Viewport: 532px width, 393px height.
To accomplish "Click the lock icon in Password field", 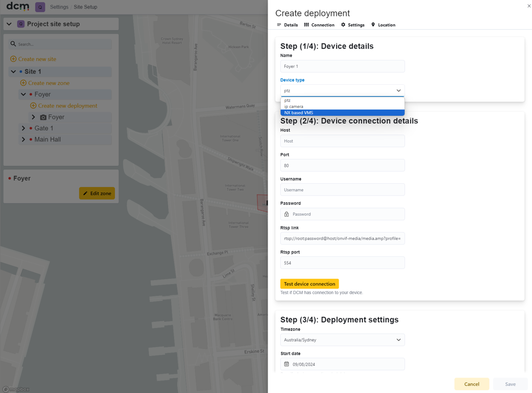I will point(286,214).
